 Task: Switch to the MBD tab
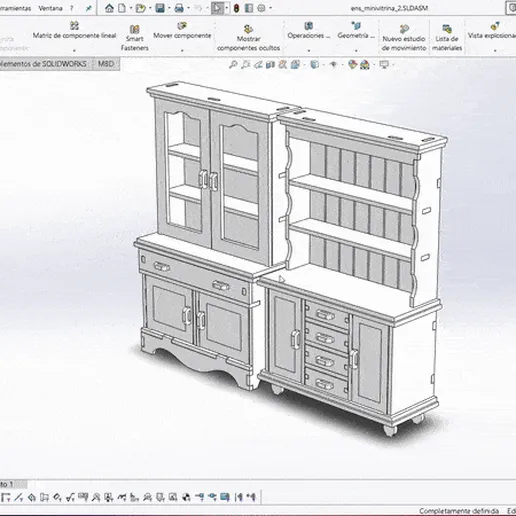tap(106, 64)
